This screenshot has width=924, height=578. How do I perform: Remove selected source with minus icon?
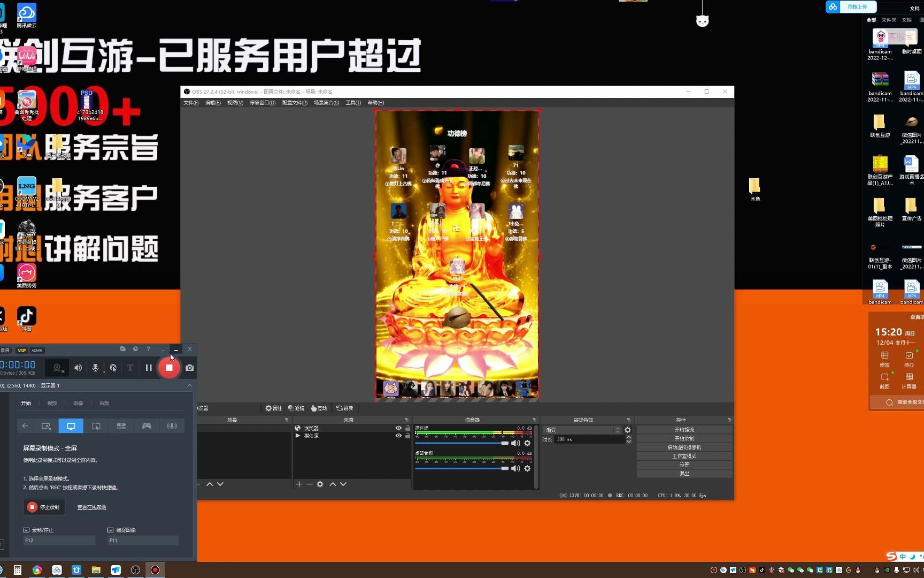pos(309,484)
